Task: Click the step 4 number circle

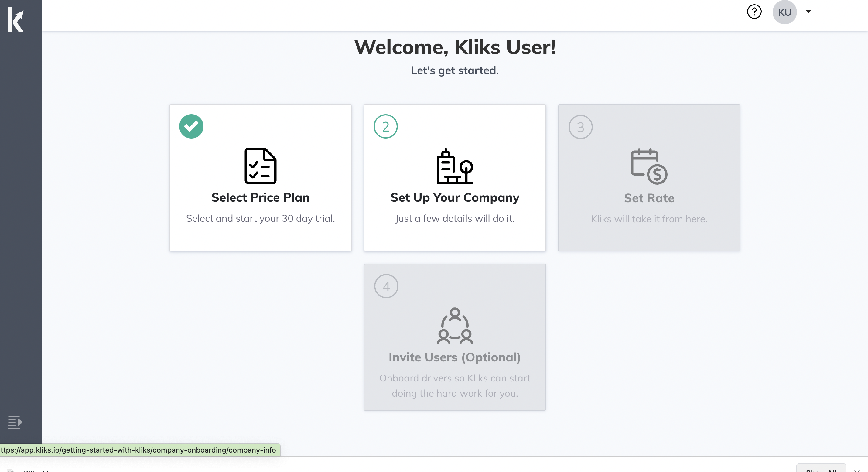Action: coord(386,286)
